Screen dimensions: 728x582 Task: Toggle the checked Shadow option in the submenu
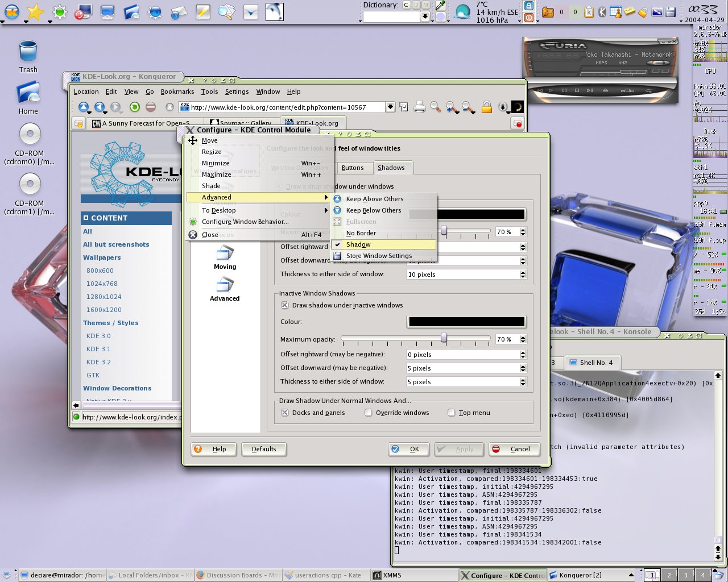point(384,244)
